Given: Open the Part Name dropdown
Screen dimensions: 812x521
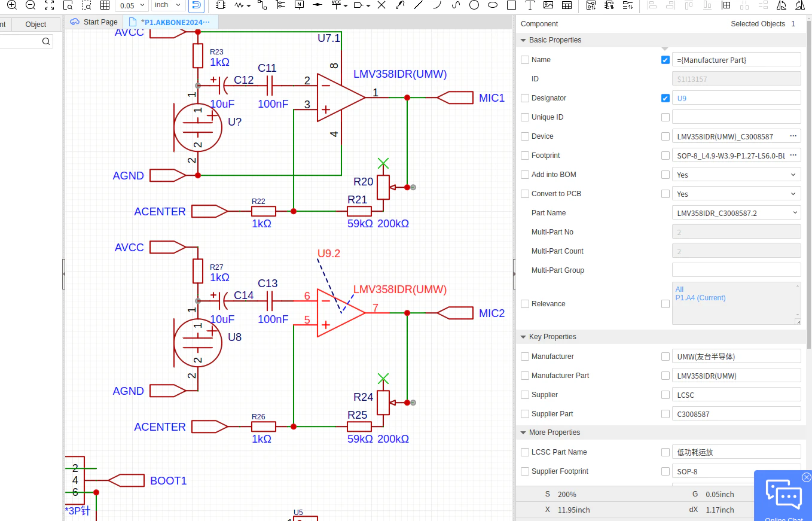Looking at the screenshot, I should click(737, 213).
